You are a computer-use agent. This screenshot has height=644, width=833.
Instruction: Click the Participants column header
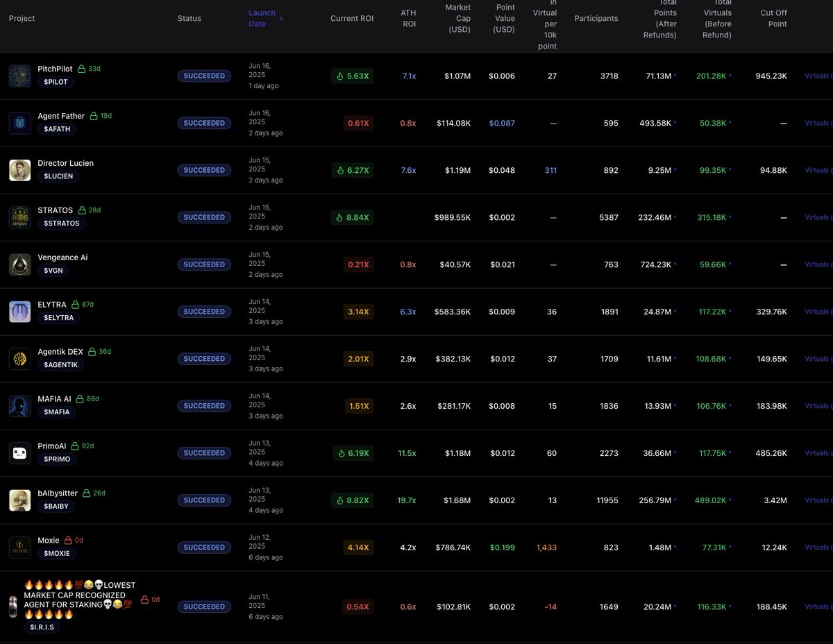click(596, 19)
